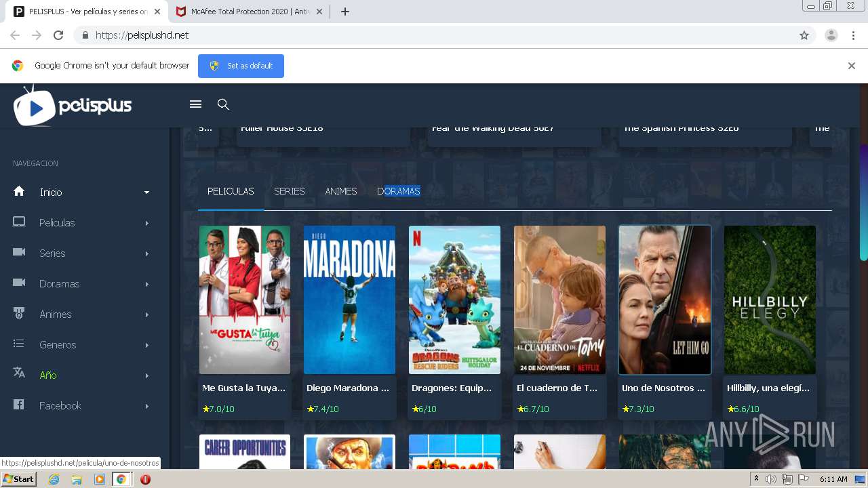This screenshot has height=488, width=868.
Task: Switch to the ANIMES tab
Action: pyautogui.click(x=341, y=191)
